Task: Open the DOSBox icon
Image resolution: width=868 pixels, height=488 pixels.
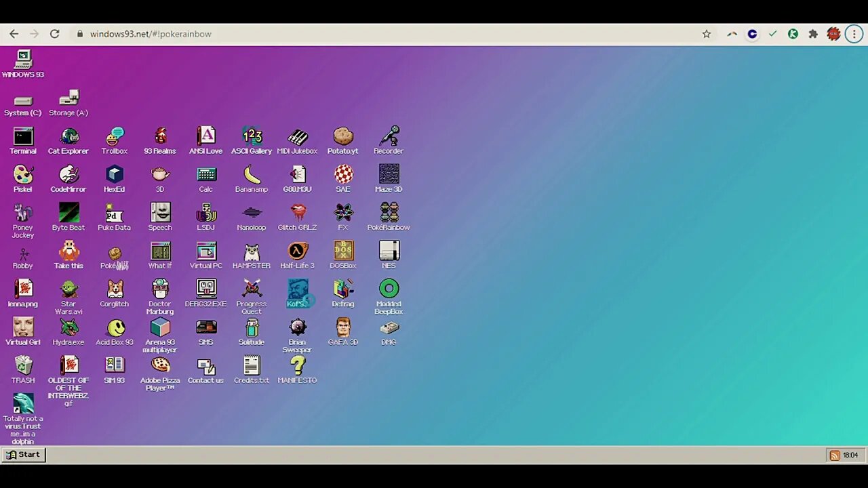Action: coord(343,256)
